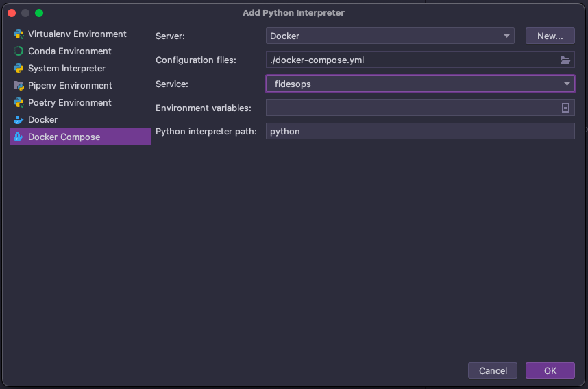Viewport: 588px width, 389px height.
Task: Open the Service dropdown showing fidesops
Action: click(420, 84)
